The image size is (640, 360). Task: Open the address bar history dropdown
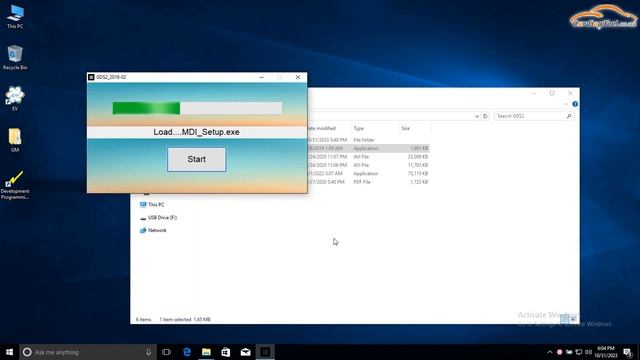click(477, 116)
